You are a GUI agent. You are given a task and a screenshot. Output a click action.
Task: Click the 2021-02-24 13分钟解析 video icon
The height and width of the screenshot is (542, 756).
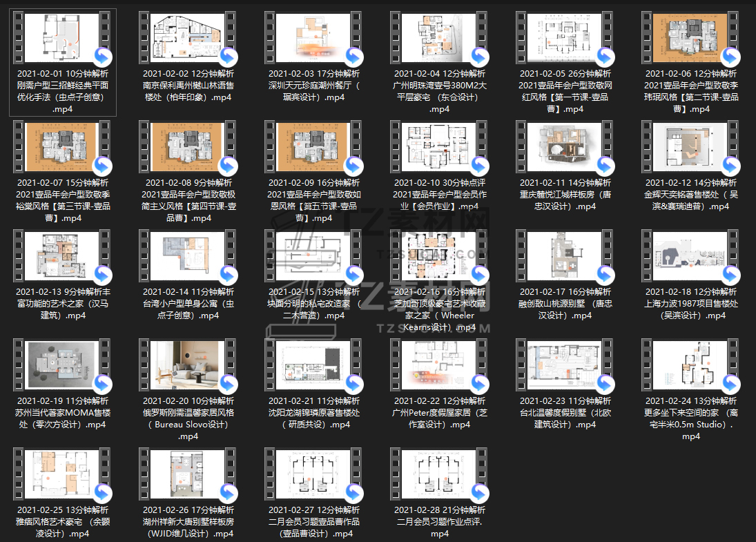pyautogui.click(x=690, y=365)
